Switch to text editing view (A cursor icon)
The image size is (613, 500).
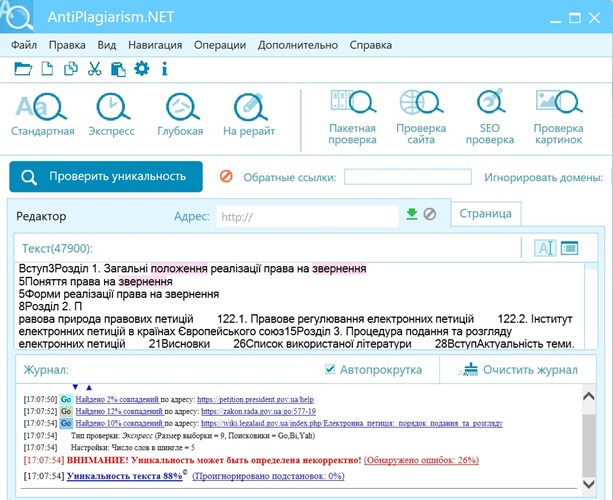(x=545, y=248)
